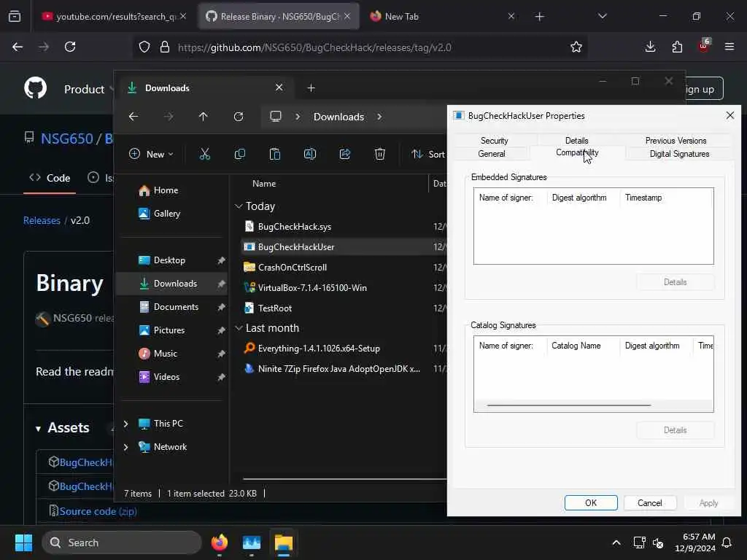Click the Share icon in Explorer toolbar
The image size is (747, 560).
pos(345,154)
